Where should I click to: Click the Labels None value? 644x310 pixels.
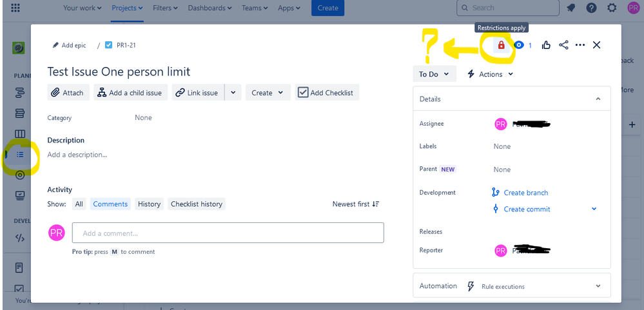[502, 146]
